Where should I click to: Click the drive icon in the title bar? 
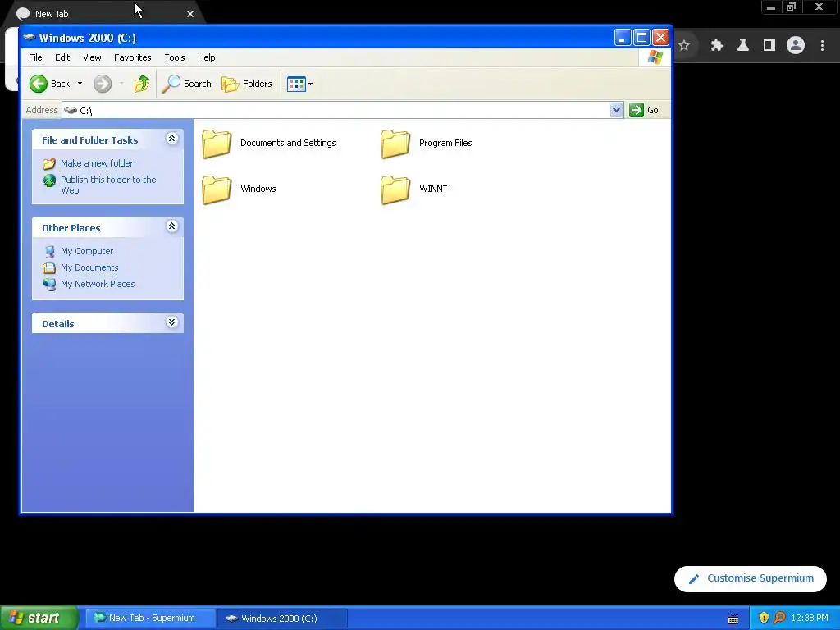click(30, 38)
